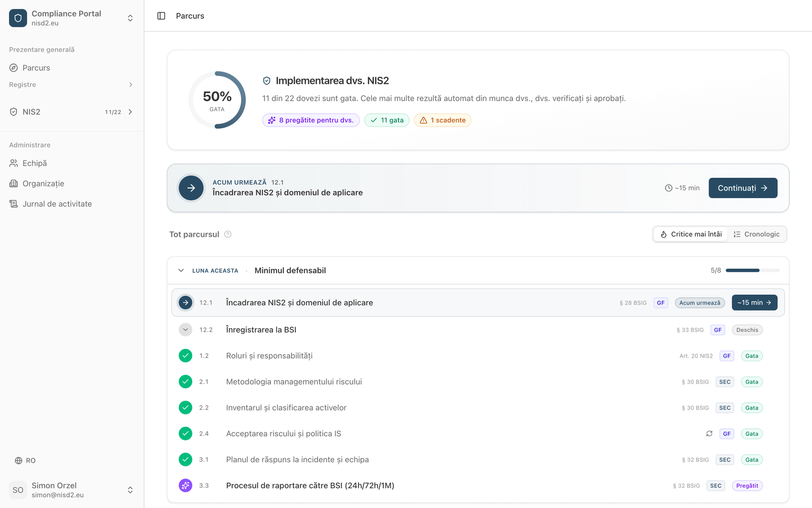Open Simon Orzel account menu

coord(72,490)
